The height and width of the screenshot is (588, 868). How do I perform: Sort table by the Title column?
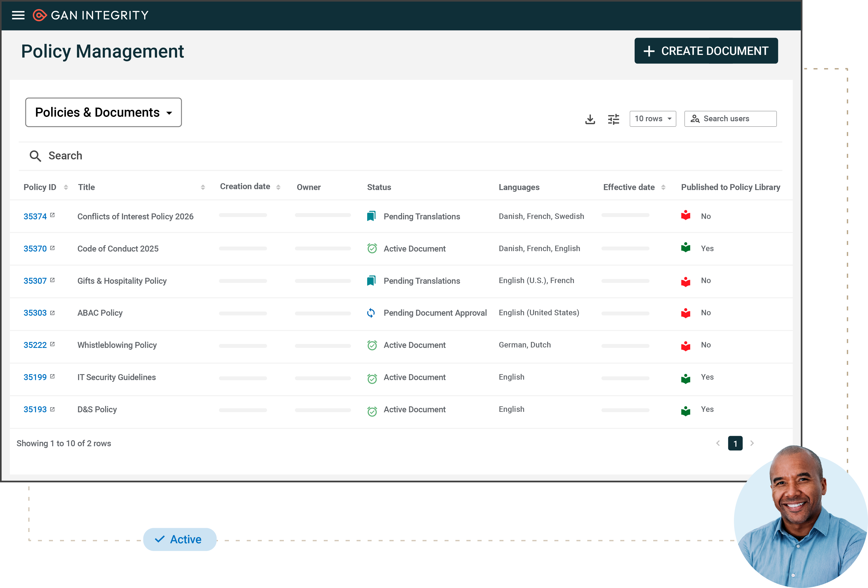[x=203, y=187]
